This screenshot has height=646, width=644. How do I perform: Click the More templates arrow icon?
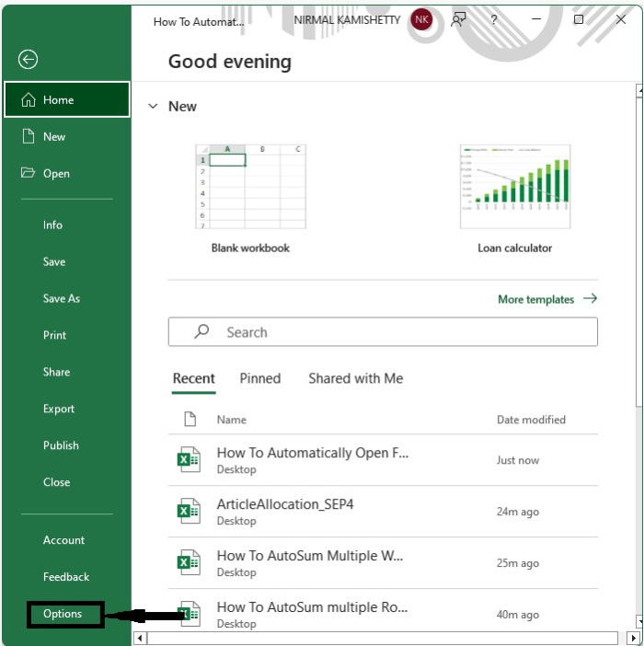(x=590, y=298)
